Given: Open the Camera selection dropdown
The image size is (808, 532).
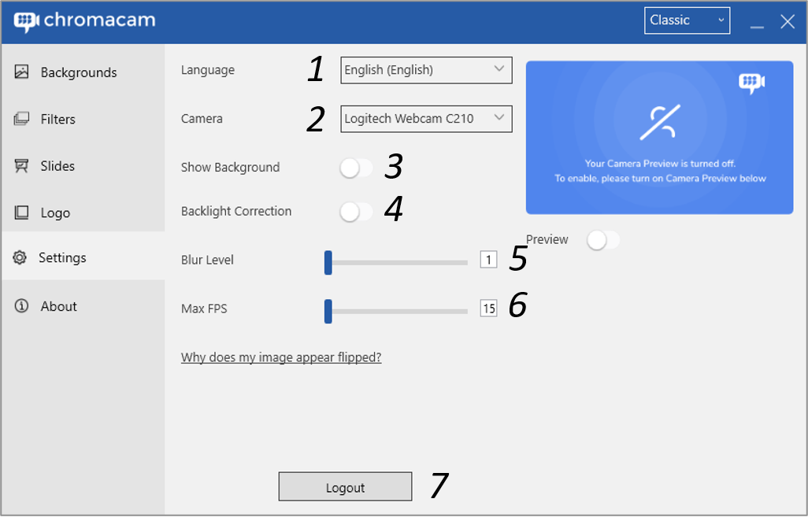Looking at the screenshot, I should (426, 118).
